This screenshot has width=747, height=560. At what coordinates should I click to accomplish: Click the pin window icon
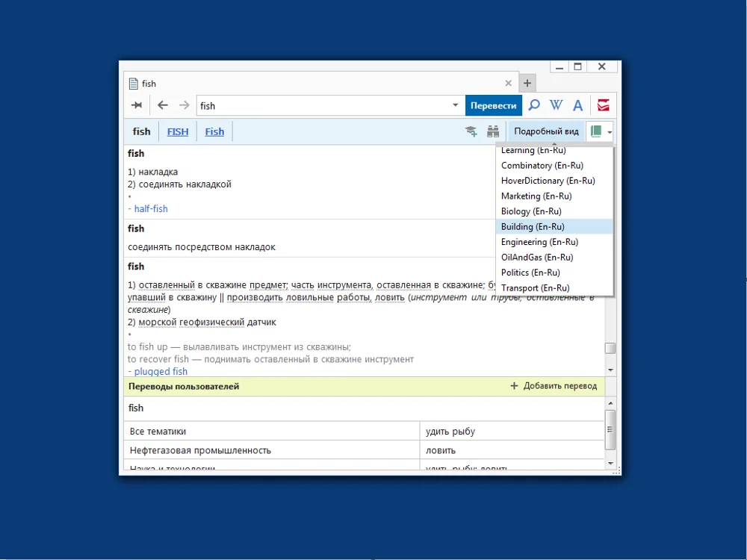tap(137, 105)
